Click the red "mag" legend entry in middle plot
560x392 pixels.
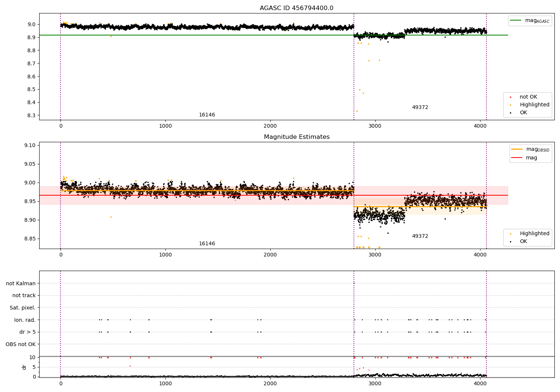(525, 158)
